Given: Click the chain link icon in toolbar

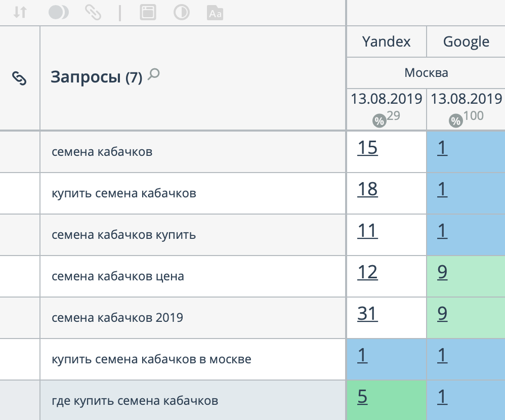Looking at the screenshot, I should click(x=93, y=13).
